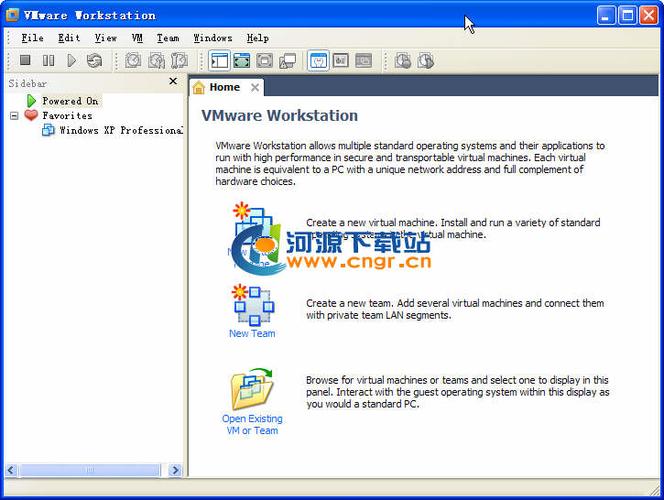664x500 pixels.
Task: Select Powered On in the sidebar
Action: (x=70, y=101)
